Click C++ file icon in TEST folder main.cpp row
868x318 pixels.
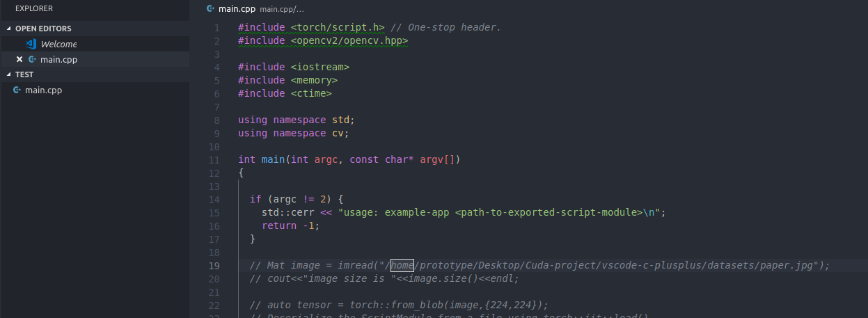tap(17, 90)
